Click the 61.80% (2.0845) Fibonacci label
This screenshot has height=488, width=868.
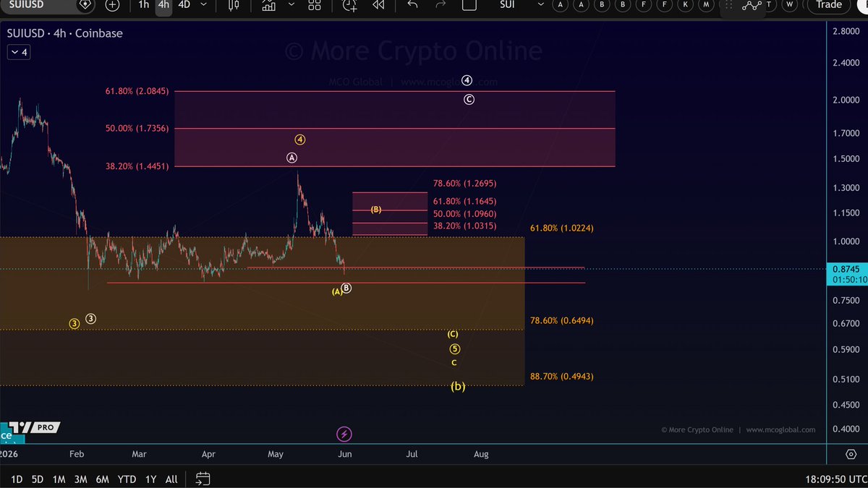pyautogui.click(x=137, y=91)
